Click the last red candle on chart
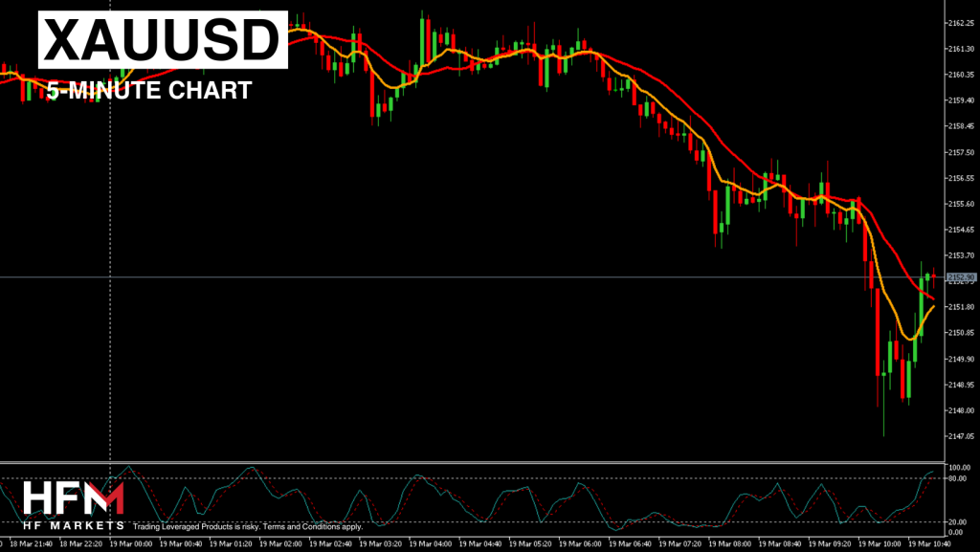The height and width of the screenshot is (552, 980). (933, 277)
